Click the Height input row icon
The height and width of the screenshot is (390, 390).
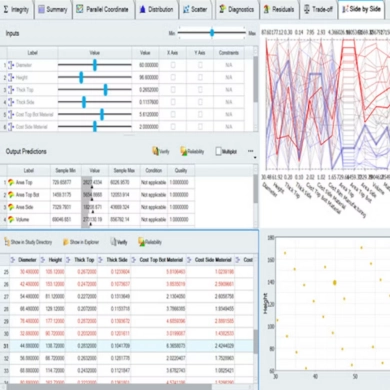coord(11,77)
